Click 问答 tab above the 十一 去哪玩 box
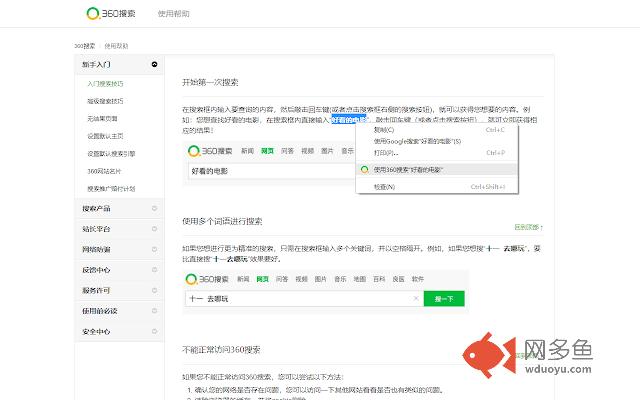The height and width of the screenshot is (400, 640). point(282,279)
